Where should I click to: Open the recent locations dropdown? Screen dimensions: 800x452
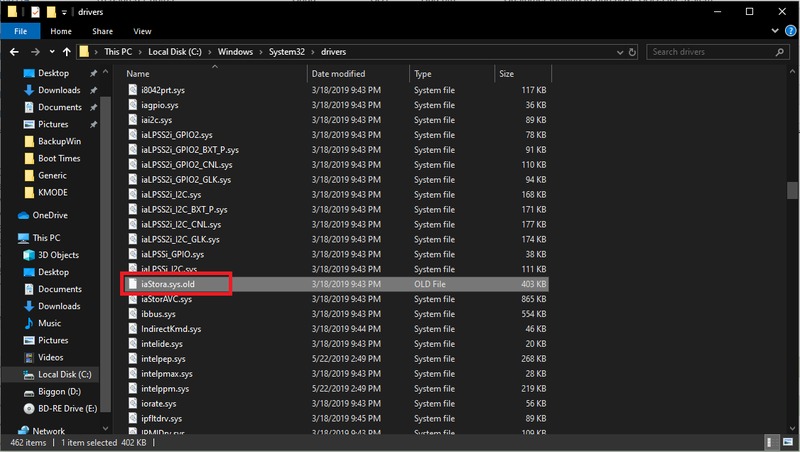52,51
